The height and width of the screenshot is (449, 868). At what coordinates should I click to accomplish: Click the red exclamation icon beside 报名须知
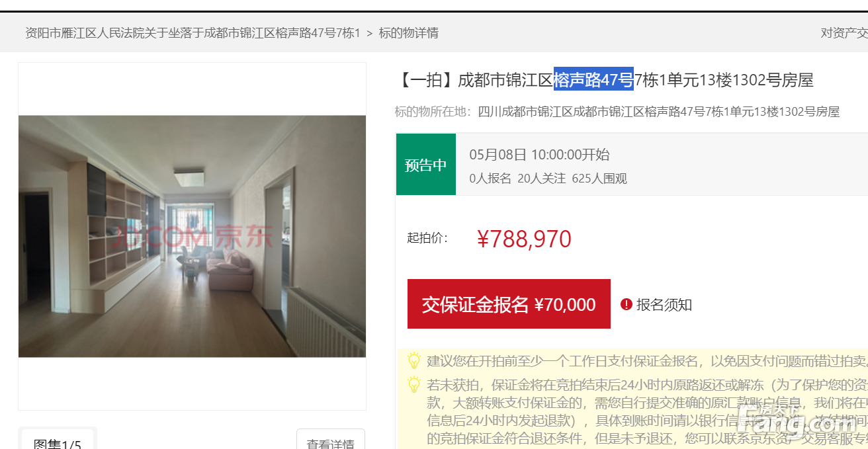(626, 304)
